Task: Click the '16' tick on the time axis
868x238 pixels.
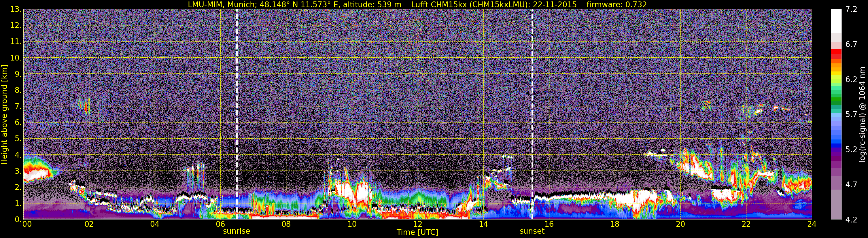Action: 549,224
